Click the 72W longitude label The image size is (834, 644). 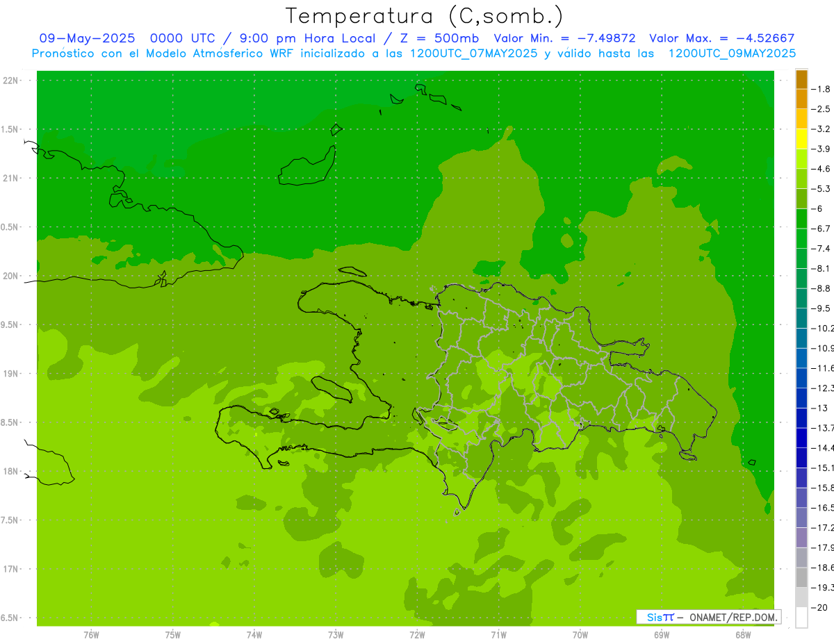tap(417, 635)
